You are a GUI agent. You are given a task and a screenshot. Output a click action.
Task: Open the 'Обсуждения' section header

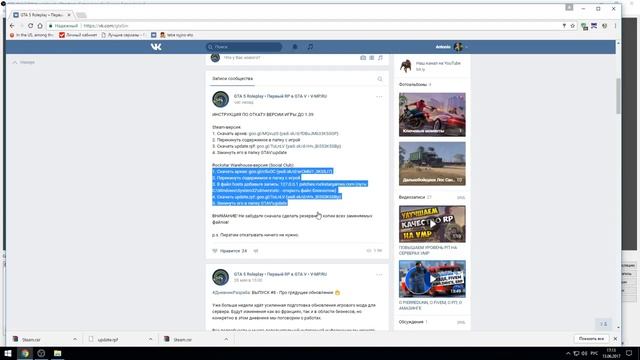tap(411, 322)
